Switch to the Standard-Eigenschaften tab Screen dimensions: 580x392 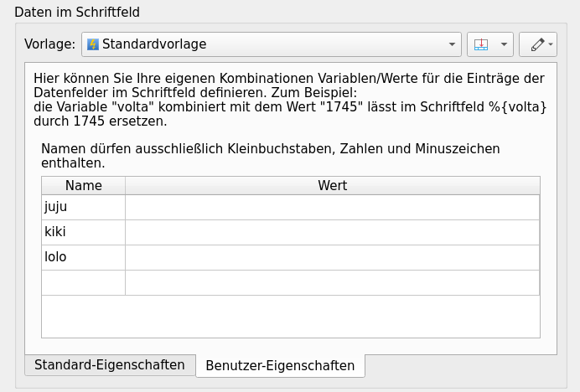110,365
